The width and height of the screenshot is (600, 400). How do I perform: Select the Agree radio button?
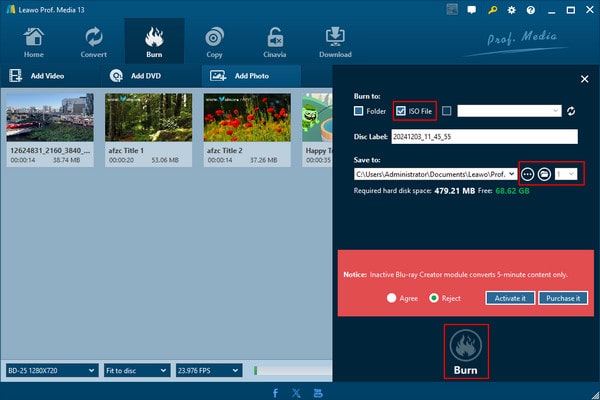[393, 298]
